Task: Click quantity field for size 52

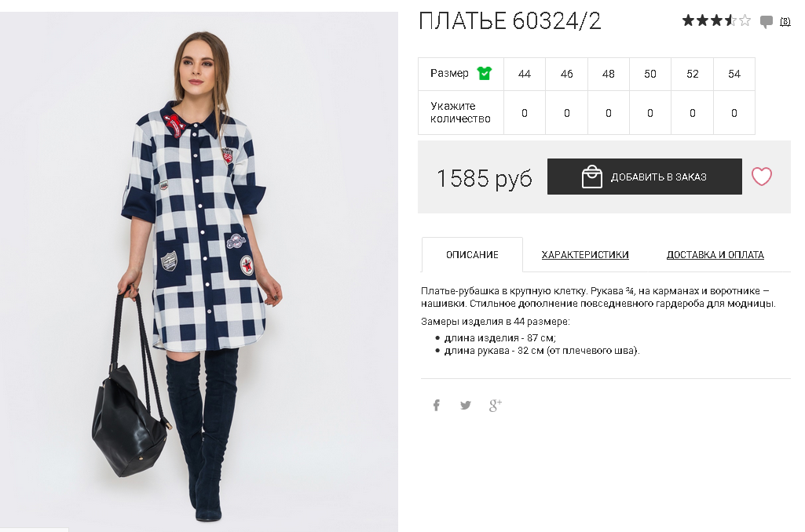Action: [x=692, y=113]
